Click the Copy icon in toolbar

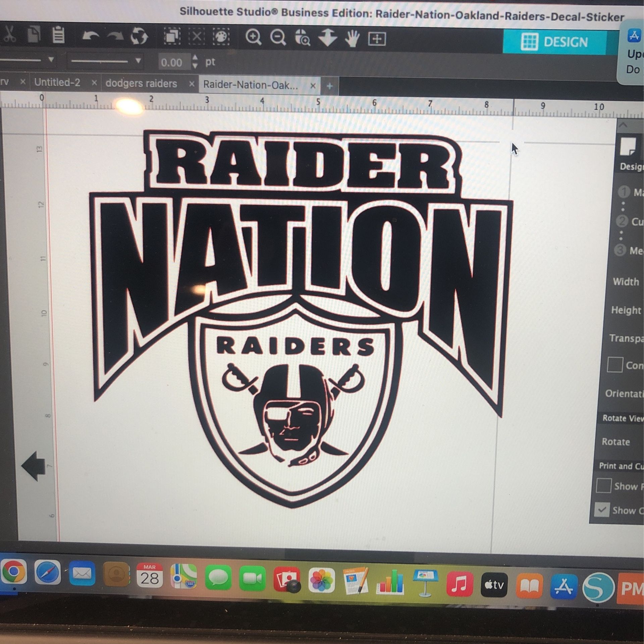[x=34, y=35]
